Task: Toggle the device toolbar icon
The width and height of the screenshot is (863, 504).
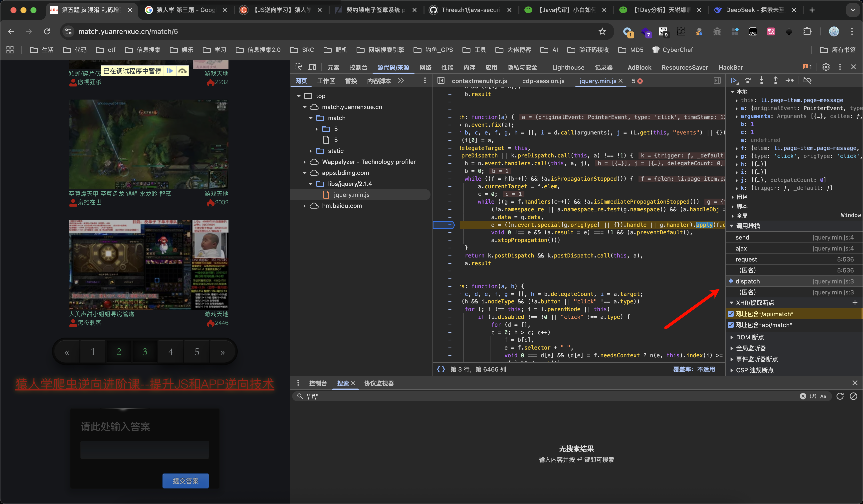Action: [x=312, y=67]
